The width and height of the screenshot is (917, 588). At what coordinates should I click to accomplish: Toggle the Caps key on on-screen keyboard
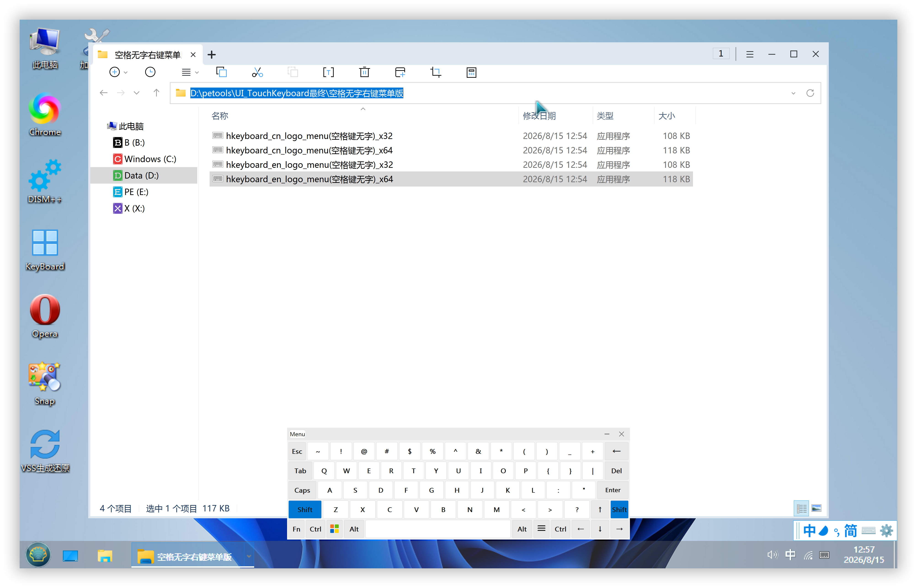pyautogui.click(x=302, y=490)
